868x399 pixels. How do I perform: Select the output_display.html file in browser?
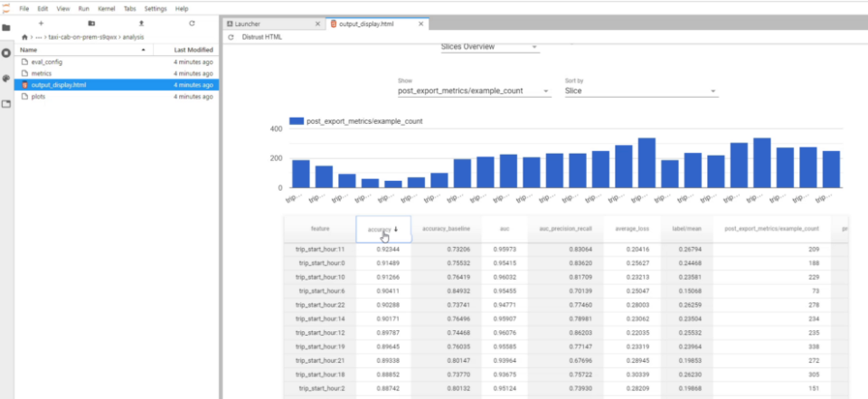(117, 85)
